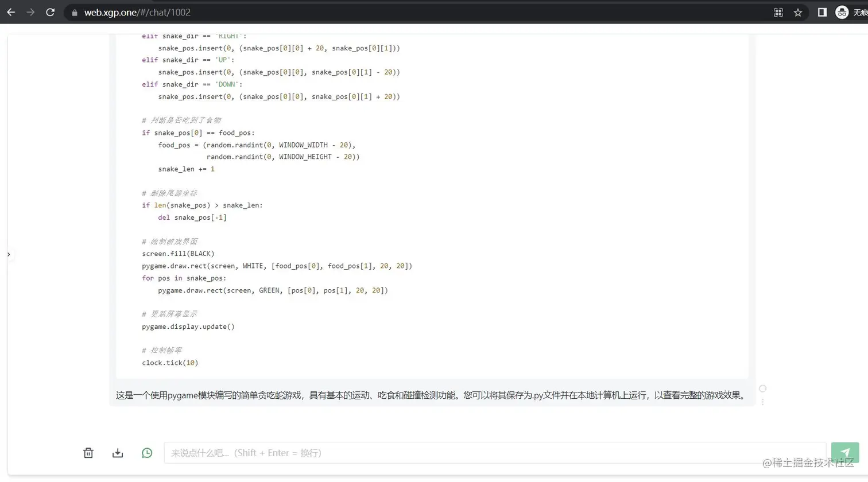Export the conversation with the download icon
Image resolution: width=868 pixels, height=482 pixels.
point(118,453)
